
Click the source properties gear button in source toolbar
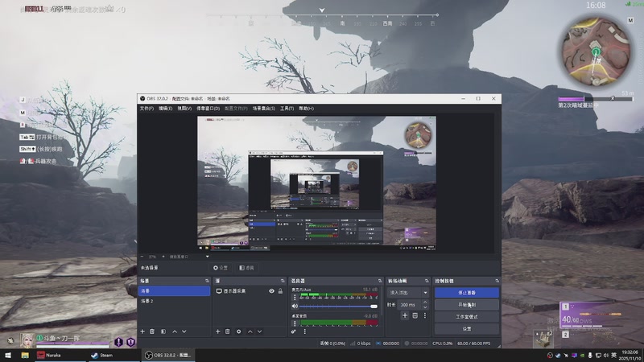point(221,268)
